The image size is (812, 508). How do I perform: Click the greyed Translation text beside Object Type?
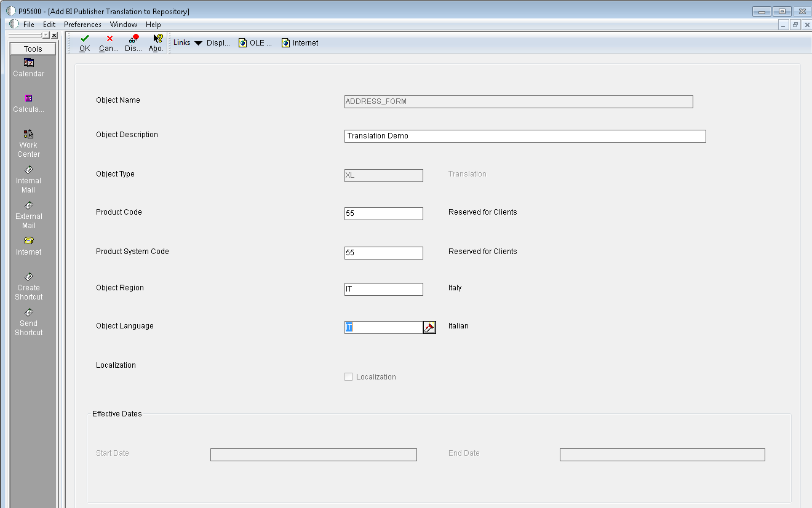click(x=468, y=174)
